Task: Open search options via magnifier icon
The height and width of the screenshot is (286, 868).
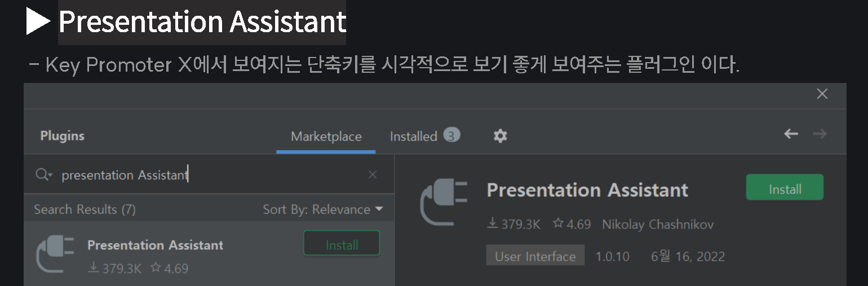Action: pyautogui.click(x=43, y=175)
